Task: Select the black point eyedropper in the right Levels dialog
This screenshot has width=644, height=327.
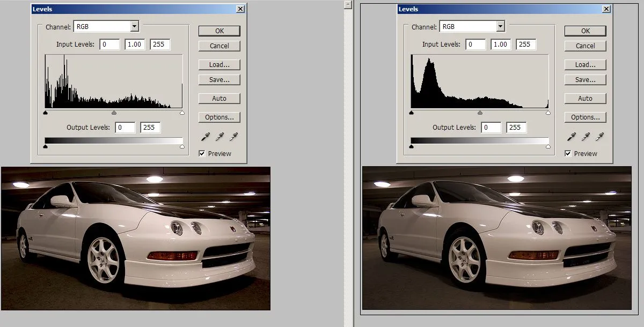Action: [571, 137]
